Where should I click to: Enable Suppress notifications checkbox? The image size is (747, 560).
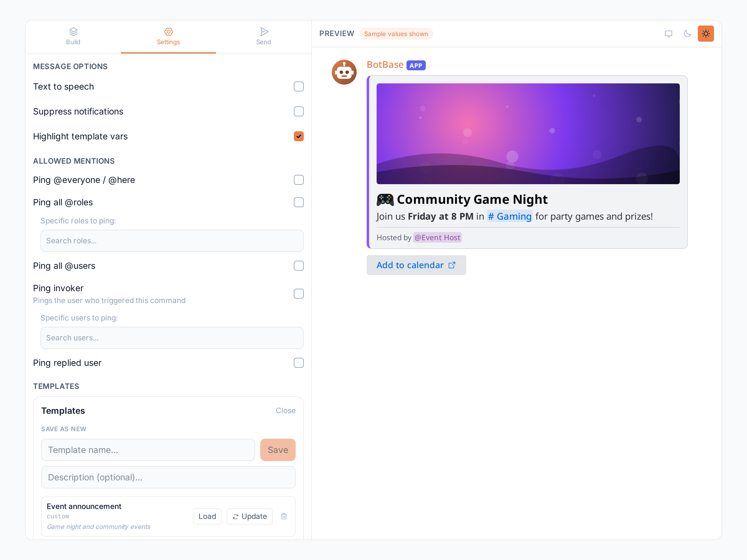coord(298,111)
